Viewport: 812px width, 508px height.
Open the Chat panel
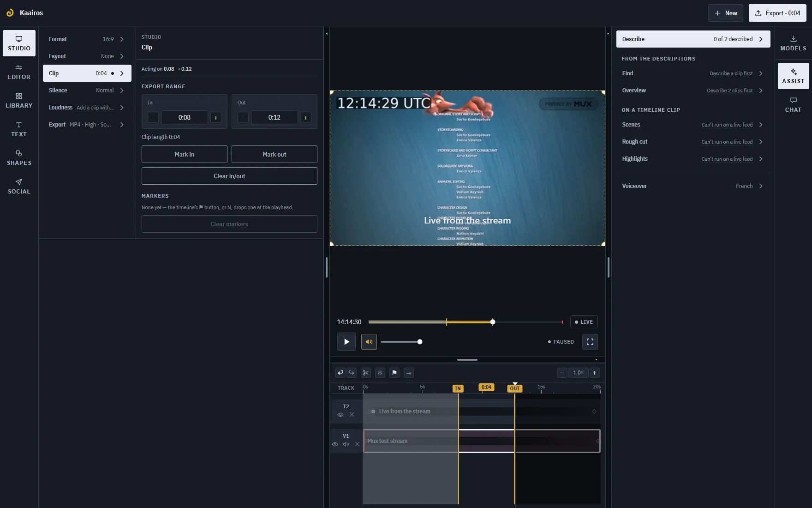point(793,105)
